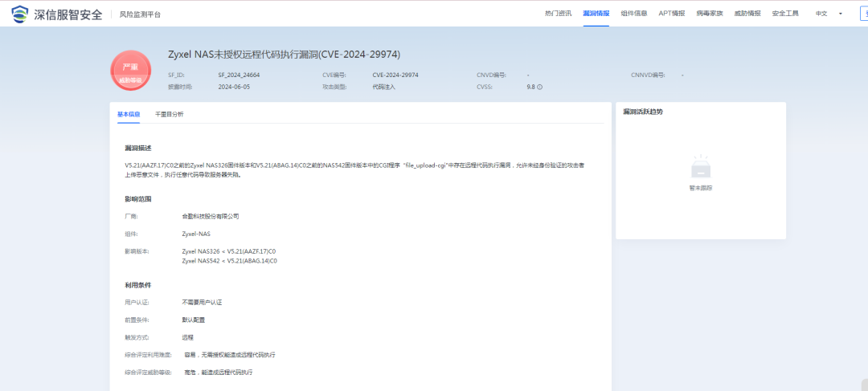Click the Zyxel NAS326 < V5.21(AAZF.17)C0 version line

(228, 251)
